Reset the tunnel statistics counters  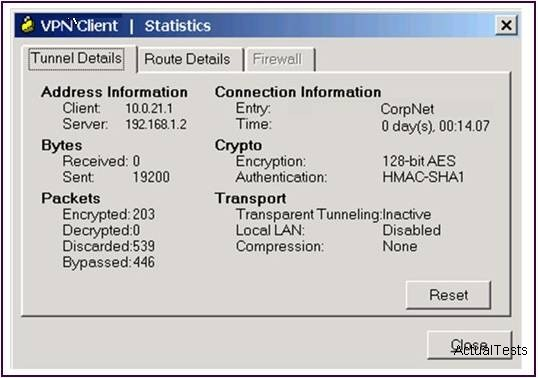coord(448,295)
